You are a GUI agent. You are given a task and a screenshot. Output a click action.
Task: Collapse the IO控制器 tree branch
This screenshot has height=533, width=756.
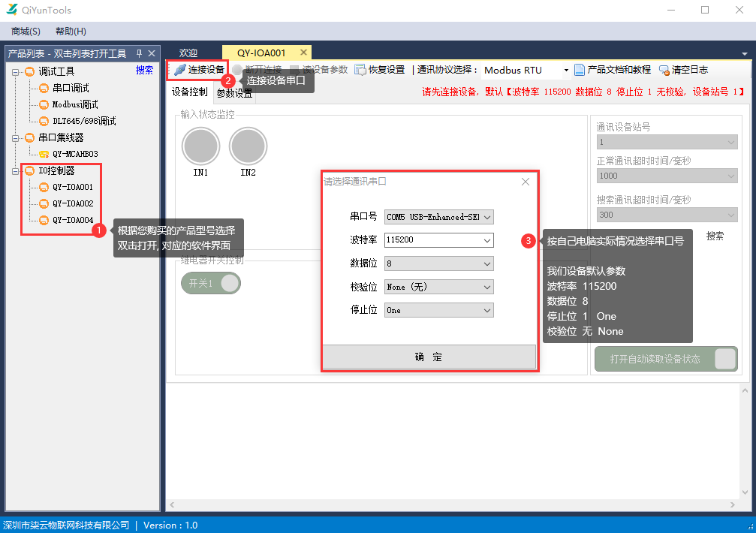pos(16,170)
